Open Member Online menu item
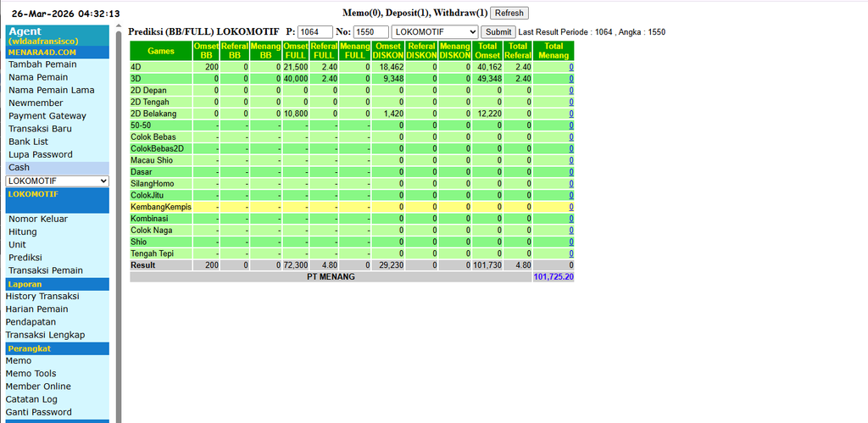Image resolution: width=868 pixels, height=423 pixels. pos(38,387)
